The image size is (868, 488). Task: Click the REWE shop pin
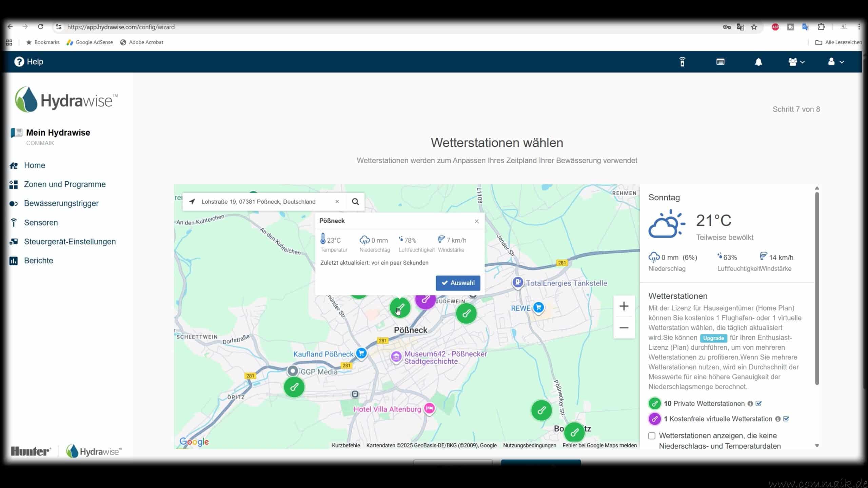[x=538, y=308]
